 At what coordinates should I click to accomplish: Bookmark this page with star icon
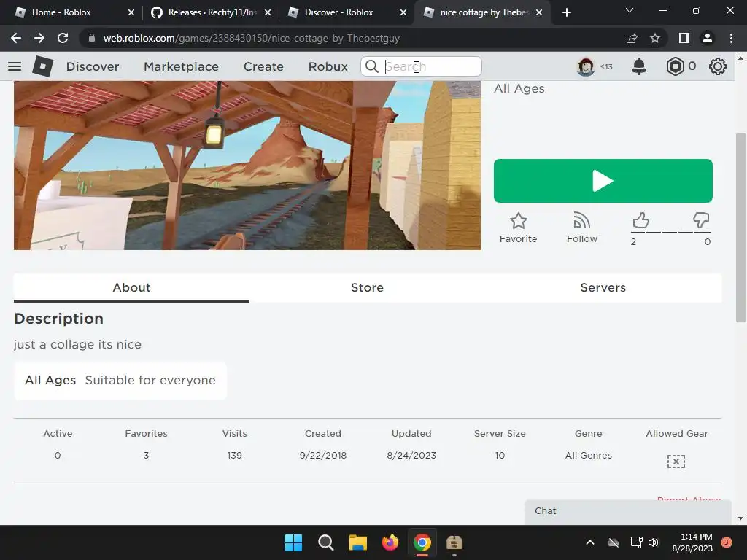(x=655, y=38)
